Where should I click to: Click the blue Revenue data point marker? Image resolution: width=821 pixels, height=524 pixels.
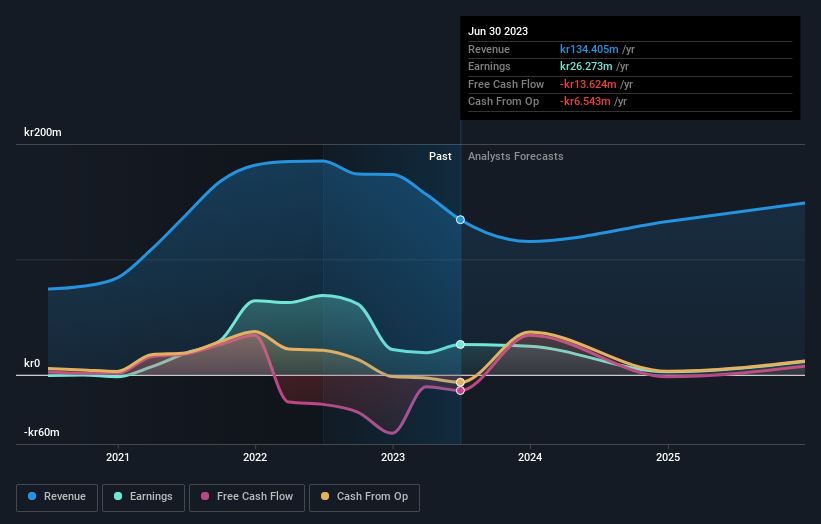pyautogui.click(x=460, y=220)
